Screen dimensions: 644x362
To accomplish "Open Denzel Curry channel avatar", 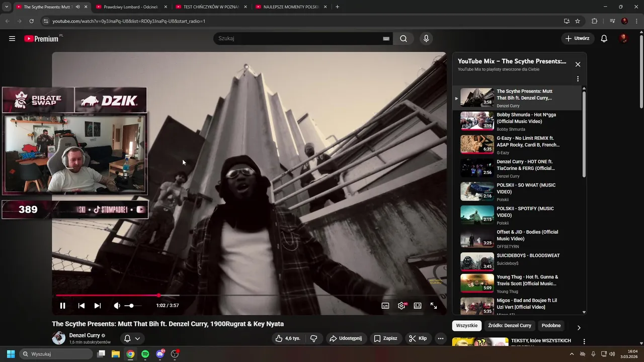I will 59,338.
